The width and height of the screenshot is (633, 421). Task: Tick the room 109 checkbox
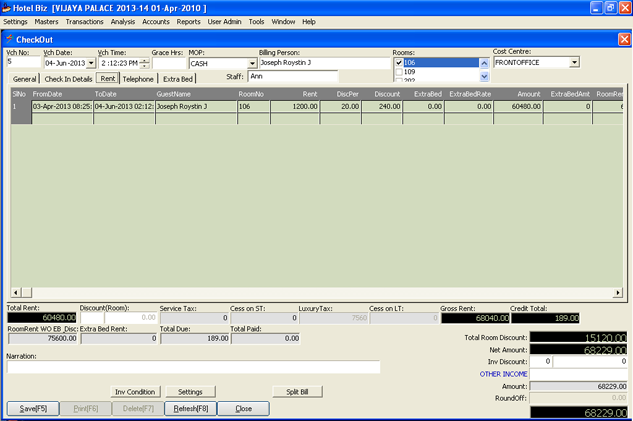[x=399, y=72]
